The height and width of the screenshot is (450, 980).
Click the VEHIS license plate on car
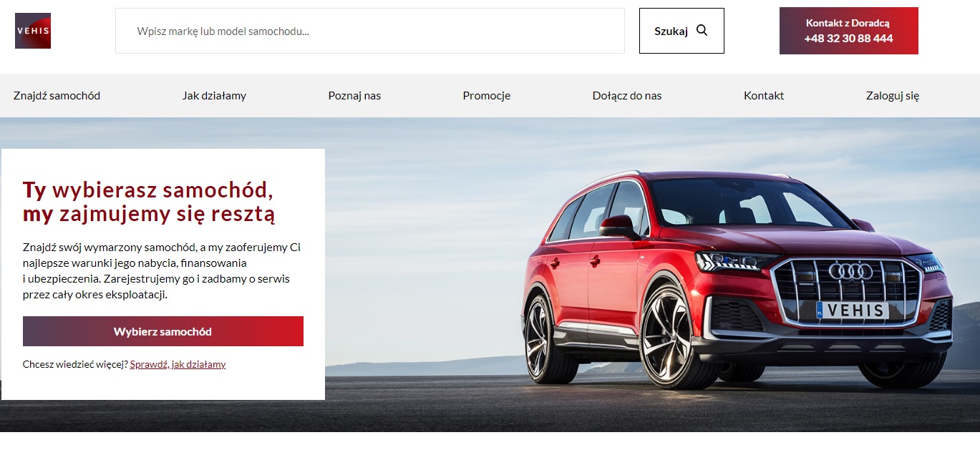click(x=852, y=310)
